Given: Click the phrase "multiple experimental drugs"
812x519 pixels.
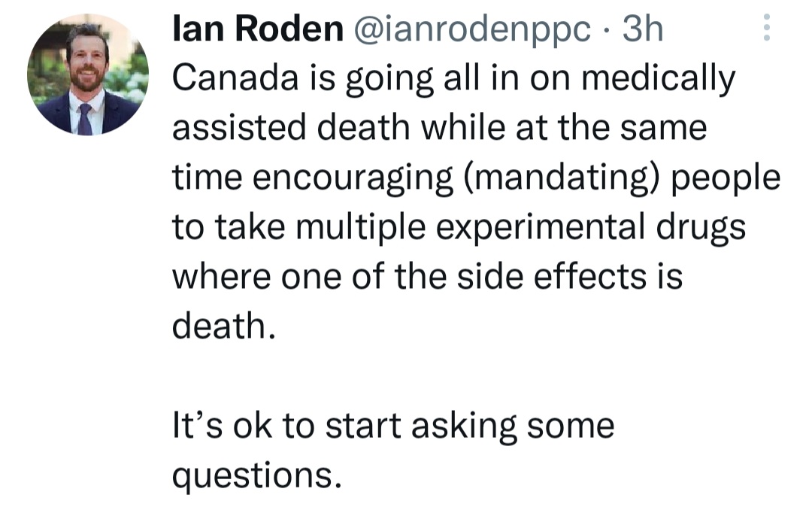Looking at the screenshot, I should coord(520,227).
